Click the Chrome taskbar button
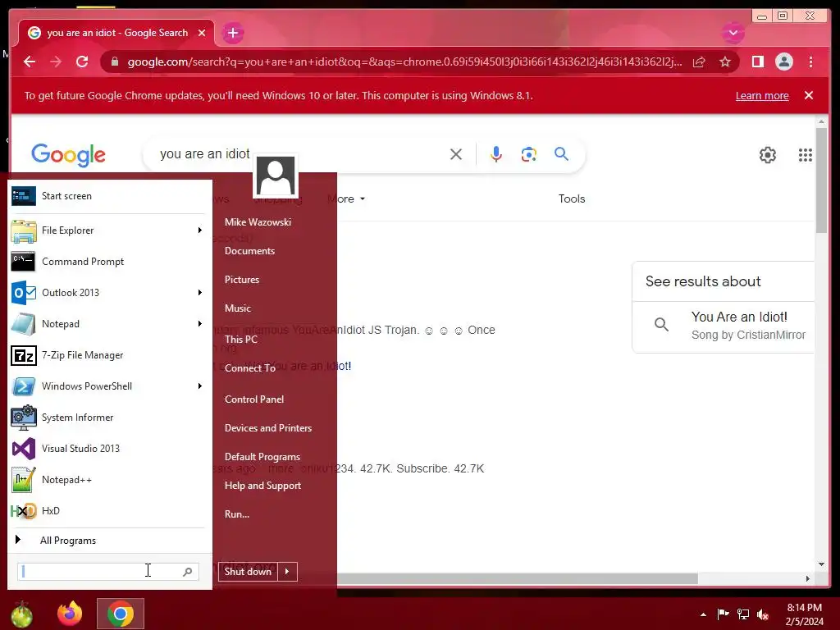The width and height of the screenshot is (840, 630). pos(121,614)
